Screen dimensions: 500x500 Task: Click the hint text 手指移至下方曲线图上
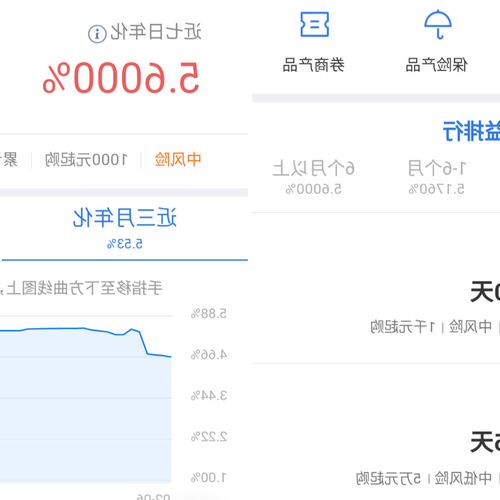click(84, 288)
